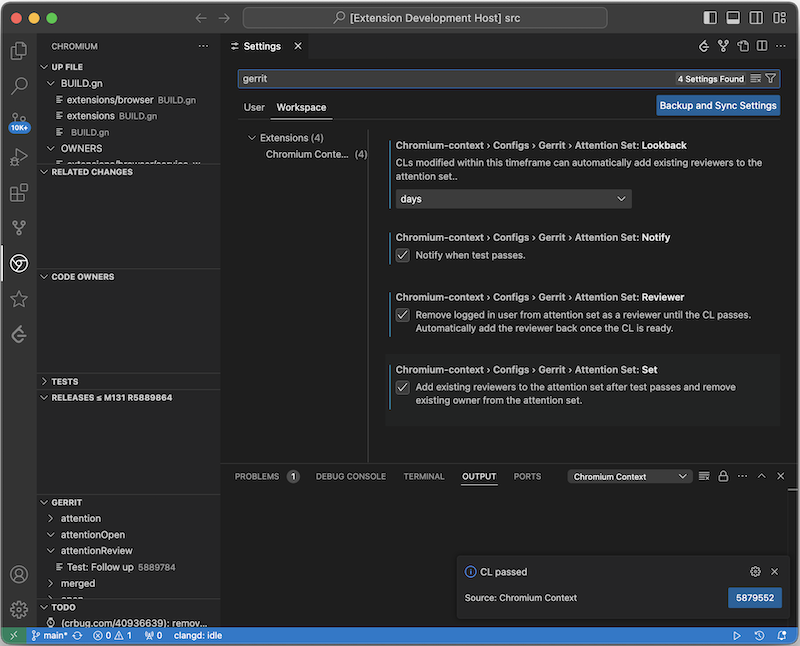Switch to the DEBUG CONSOLE tab

[x=351, y=476]
